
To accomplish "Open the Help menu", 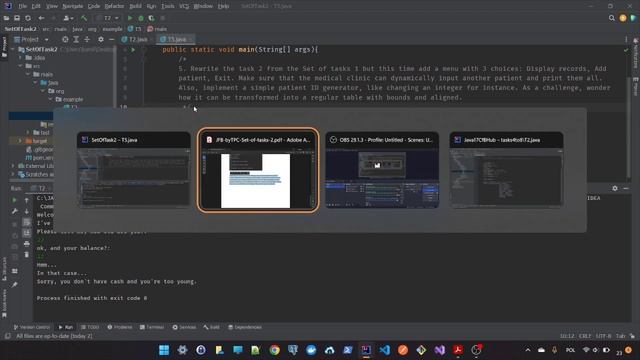I will (x=223, y=6).
